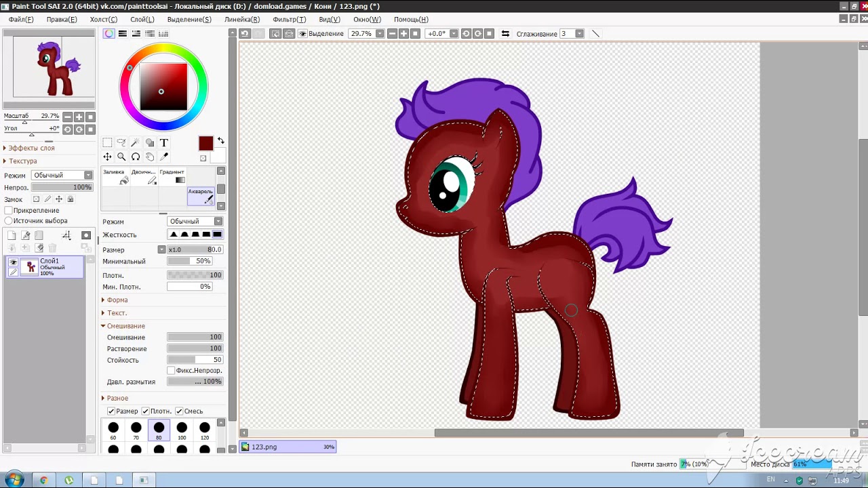This screenshot has width=868, height=488.
Task: Toggle the Выделение visibility eye
Action: pos(303,33)
